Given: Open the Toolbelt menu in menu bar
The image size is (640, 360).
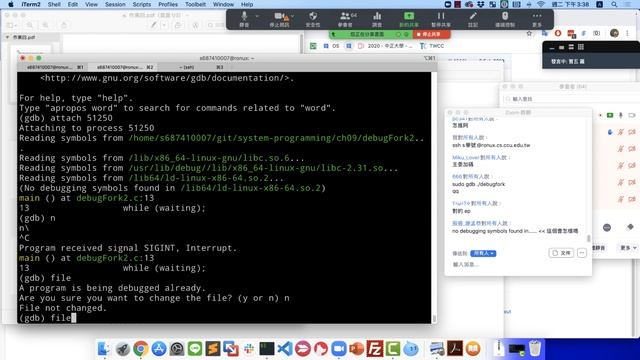Looking at the screenshot, I should (x=195, y=4).
